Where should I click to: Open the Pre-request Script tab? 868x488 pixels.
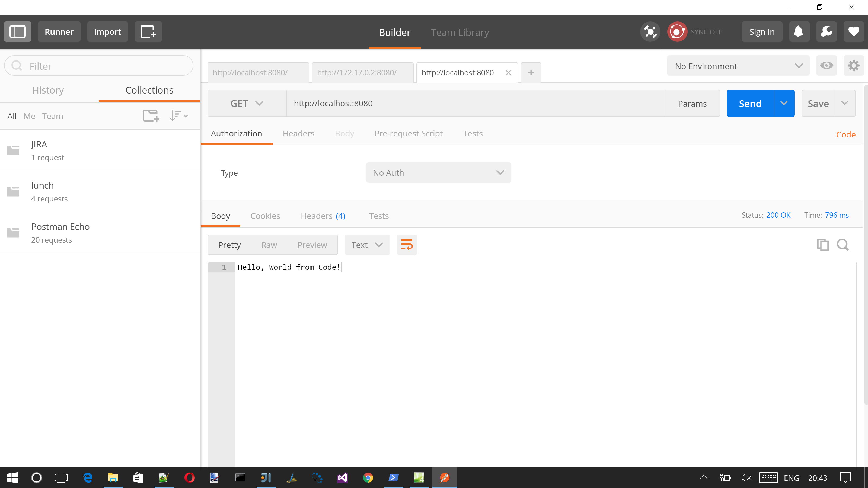[x=409, y=133]
